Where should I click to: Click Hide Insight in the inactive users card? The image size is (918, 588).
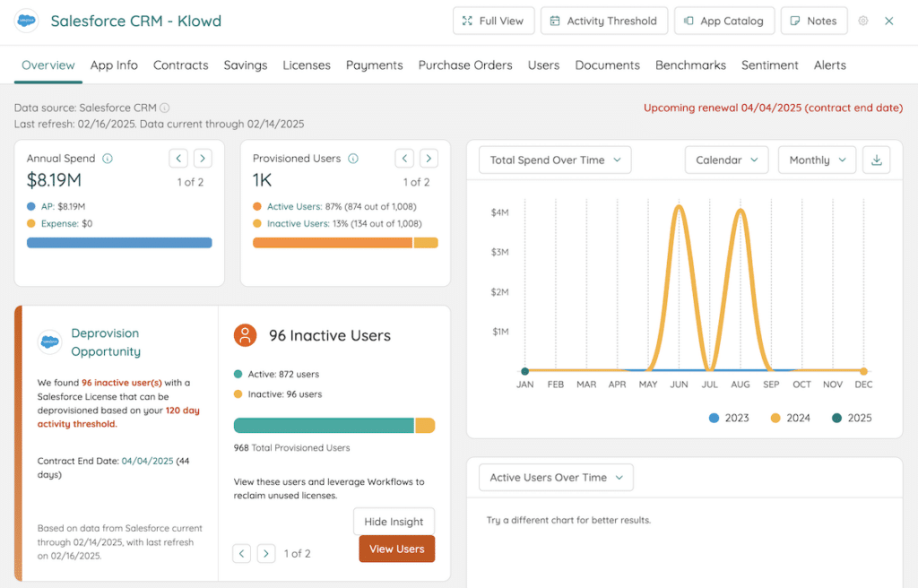394,521
